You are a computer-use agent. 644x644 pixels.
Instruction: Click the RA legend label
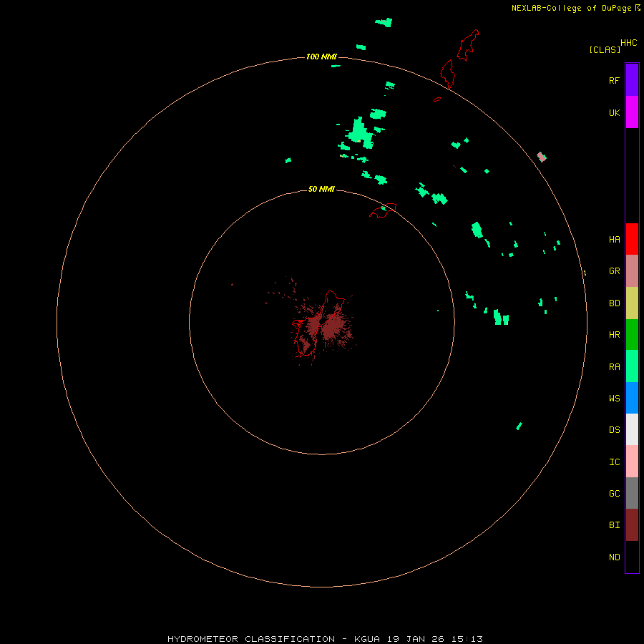pos(615,367)
